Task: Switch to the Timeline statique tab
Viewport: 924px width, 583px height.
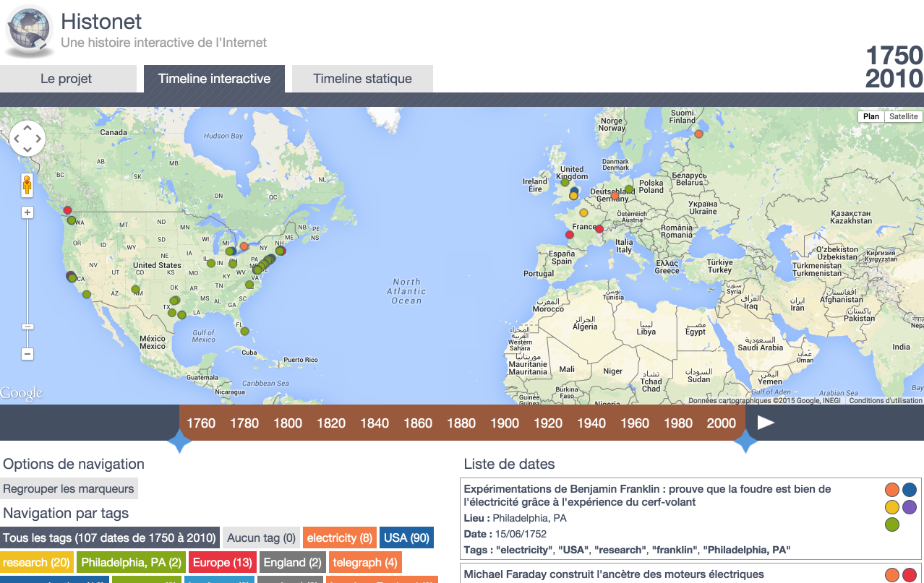Action: tap(362, 79)
